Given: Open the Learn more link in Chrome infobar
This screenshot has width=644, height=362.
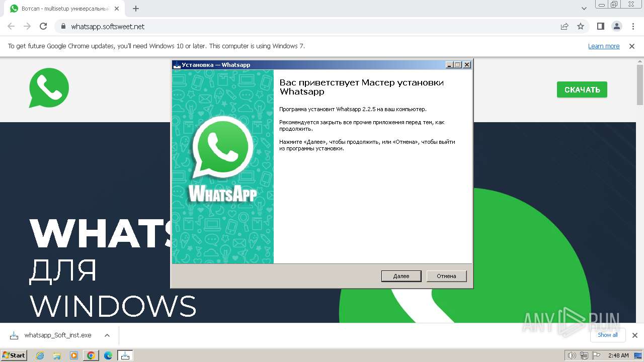Looking at the screenshot, I should click(x=604, y=46).
